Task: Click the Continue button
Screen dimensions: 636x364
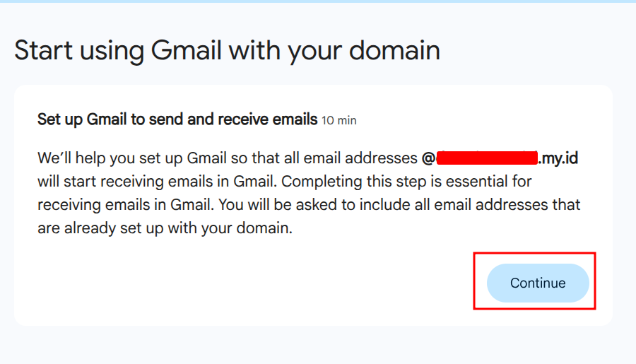Action: pos(538,283)
